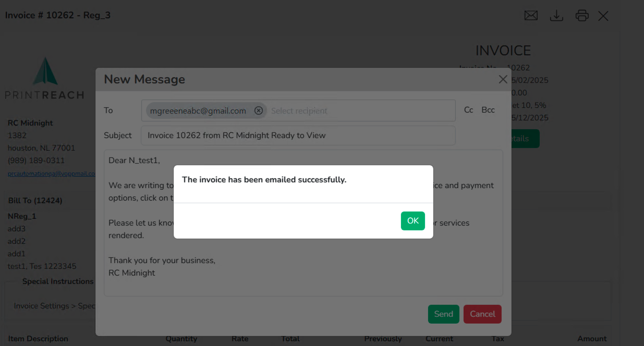Viewport: 644px width, 346px height.
Task: Click the Amount column header
Action: [x=592, y=339]
